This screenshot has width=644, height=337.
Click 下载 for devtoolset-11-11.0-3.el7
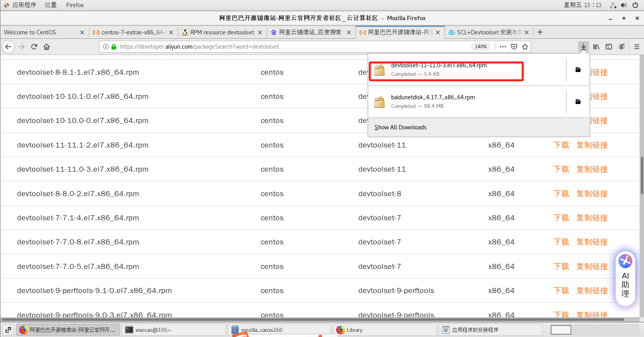pos(561,169)
